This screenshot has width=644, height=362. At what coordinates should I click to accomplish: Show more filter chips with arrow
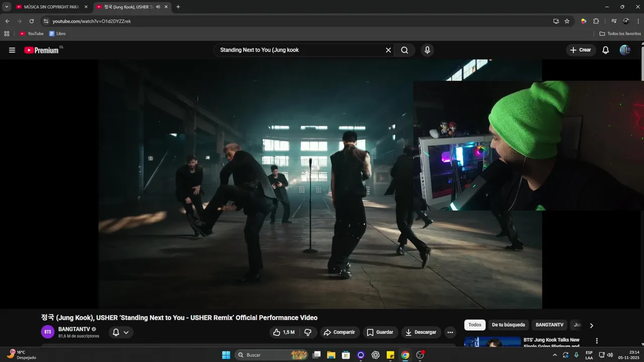(591, 325)
